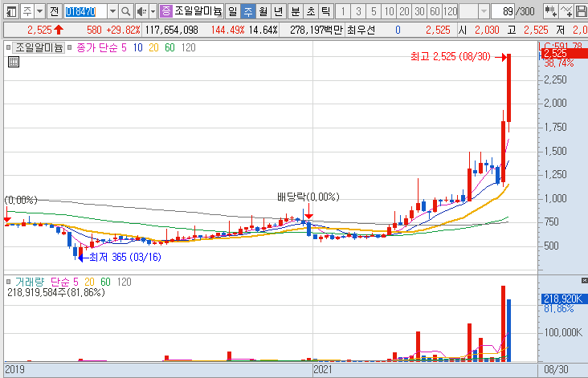The width and height of the screenshot is (588, 378).
Task: Click the gray 120 volume average label
Action: point(125,282)
